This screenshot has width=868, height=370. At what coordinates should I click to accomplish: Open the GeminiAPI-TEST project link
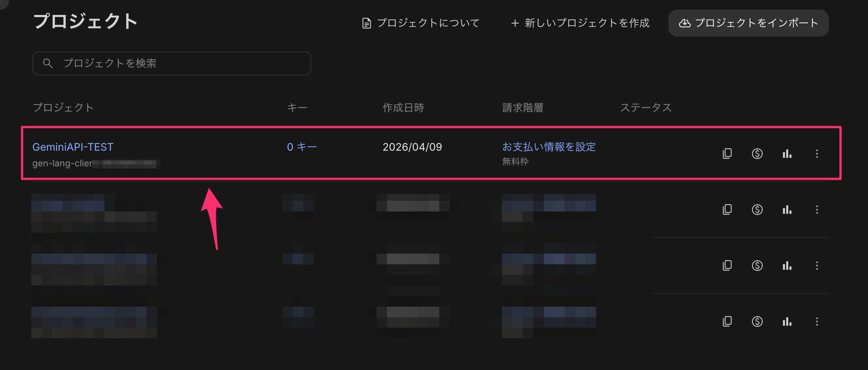tap(73, 147)
